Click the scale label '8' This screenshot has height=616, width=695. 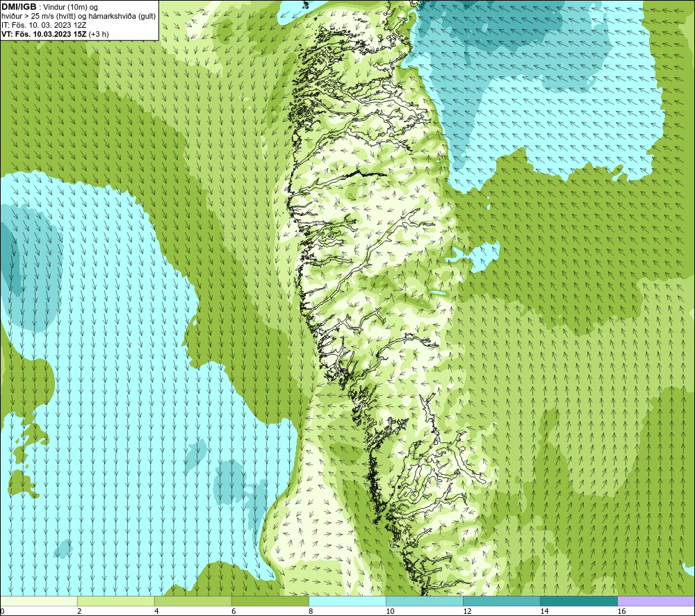click(x=311, y=612)
